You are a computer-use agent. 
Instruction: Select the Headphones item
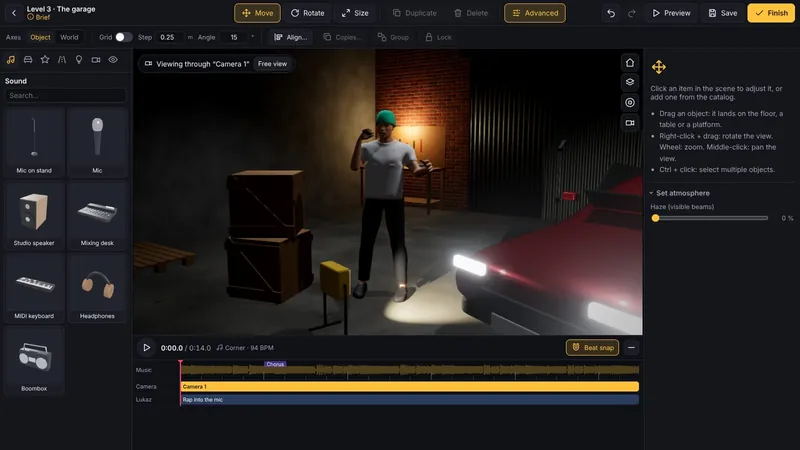click(x=97, y=288)
